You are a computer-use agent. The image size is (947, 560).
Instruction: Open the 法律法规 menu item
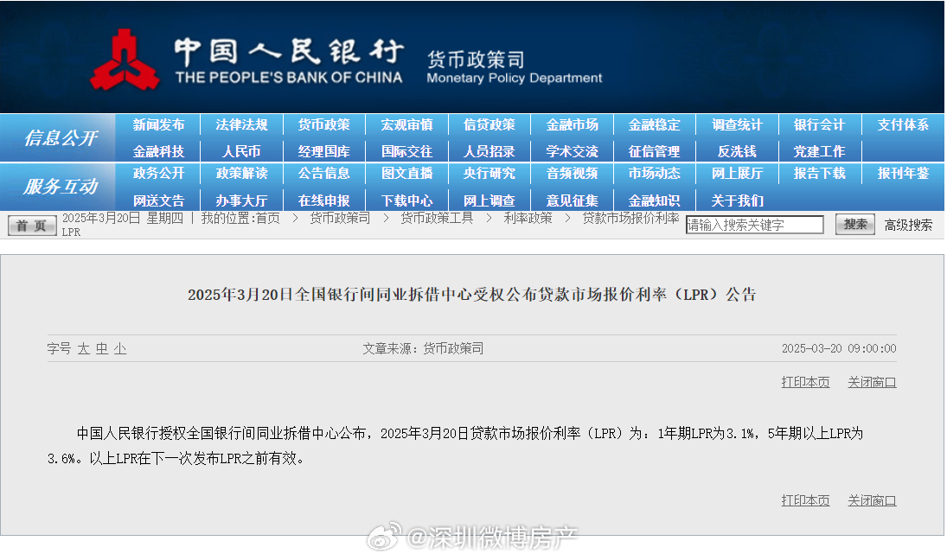pos(241,125)
